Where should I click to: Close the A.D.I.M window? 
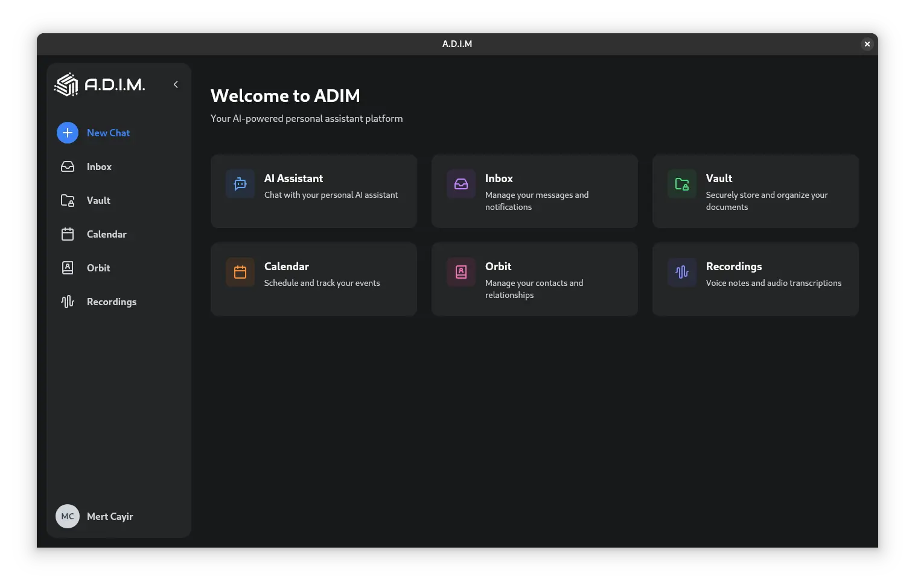tap(867, 44)
